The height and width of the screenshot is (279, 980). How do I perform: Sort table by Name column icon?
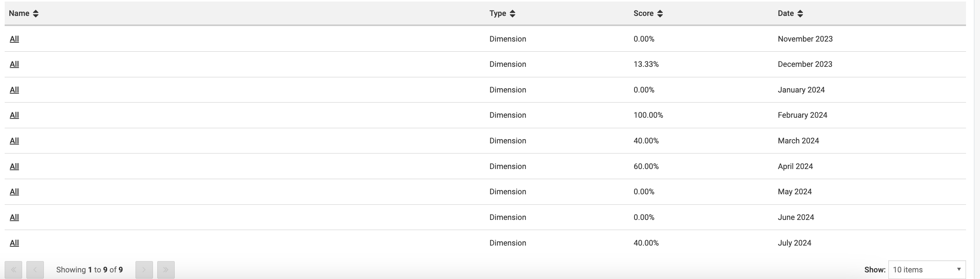(x=36, y=14)
